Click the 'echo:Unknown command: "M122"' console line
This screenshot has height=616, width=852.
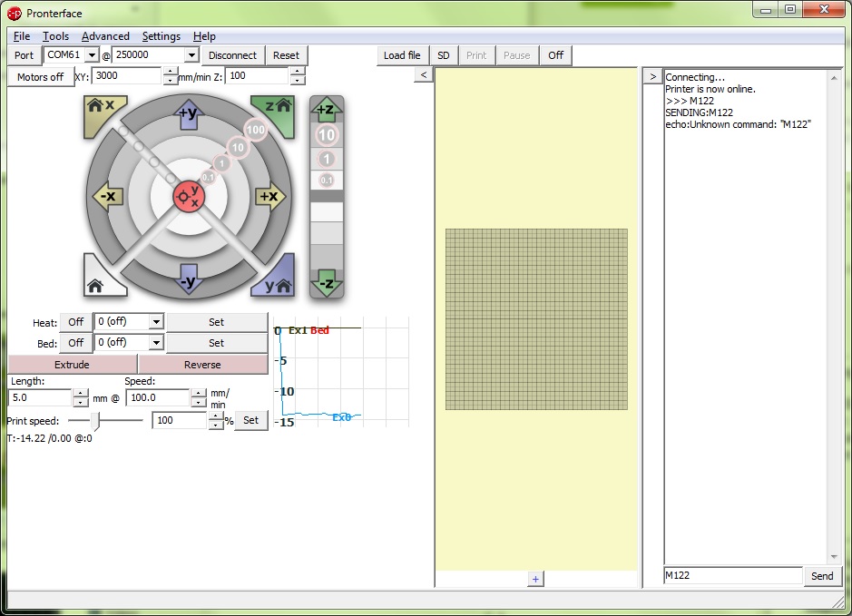(x=738, y=124)
